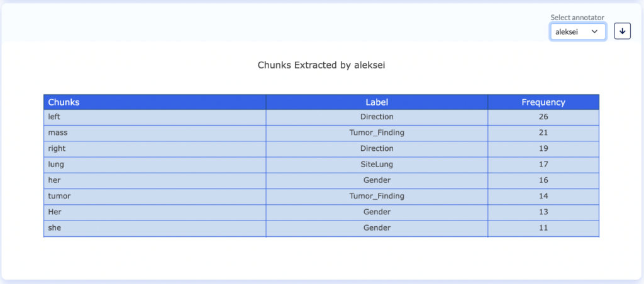Click the Label column header
The width and height of the screenshot is (644, 284).
(x=377, y=102)
